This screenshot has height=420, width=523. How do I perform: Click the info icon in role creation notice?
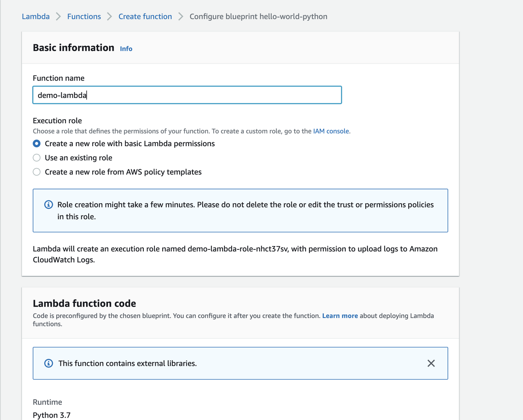tap(49, 204)
